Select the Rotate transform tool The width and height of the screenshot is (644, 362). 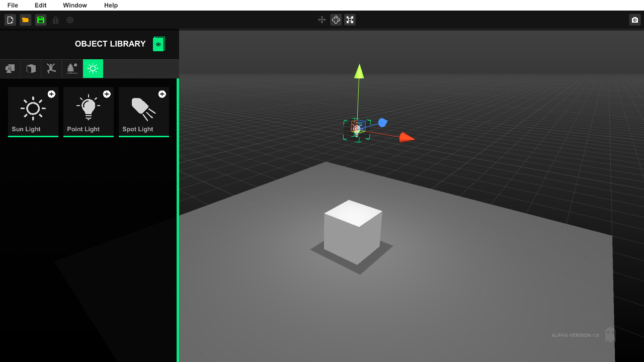pyautogui.click(x=336, y=20)
